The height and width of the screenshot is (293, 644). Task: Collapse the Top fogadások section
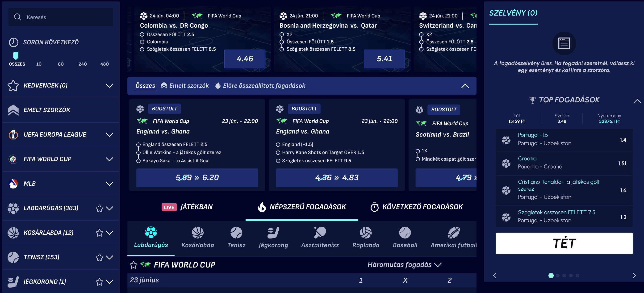(x=637, y=101)
